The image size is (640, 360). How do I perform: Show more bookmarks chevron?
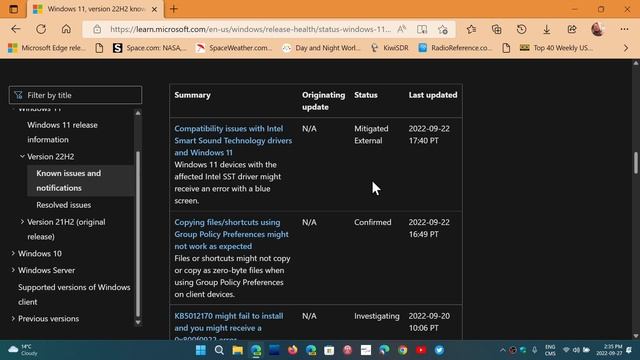click(x=626, y=48)
